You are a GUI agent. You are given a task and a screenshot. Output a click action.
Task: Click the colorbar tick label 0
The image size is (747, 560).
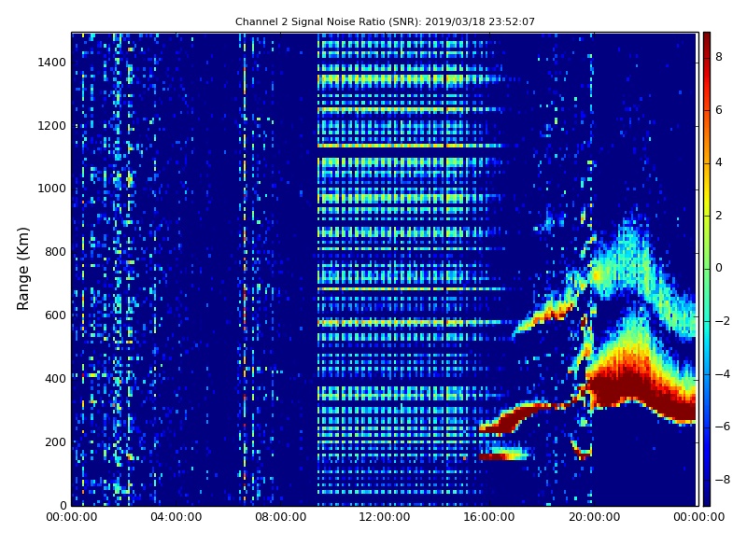pyautogui.click(x=719, y=268)
